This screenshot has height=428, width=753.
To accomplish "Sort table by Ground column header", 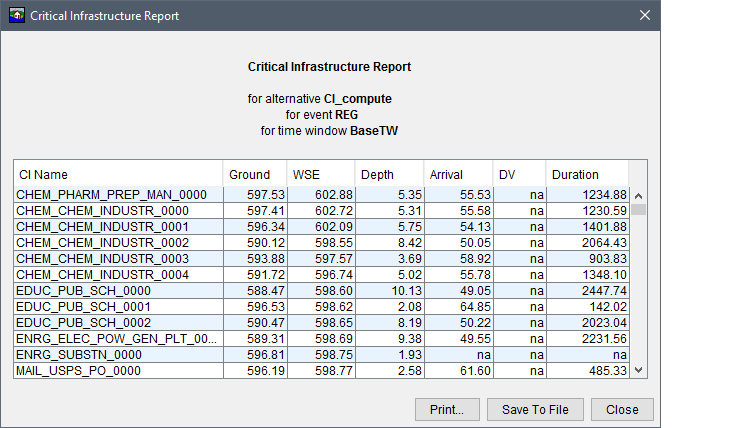I will tap(254, 174).
